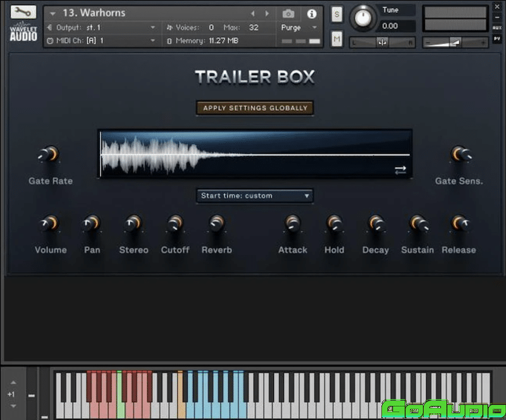Click the Sustain knob
Image resolution: width=506 pixels, height=420 pixels.
tap(418, 223)
